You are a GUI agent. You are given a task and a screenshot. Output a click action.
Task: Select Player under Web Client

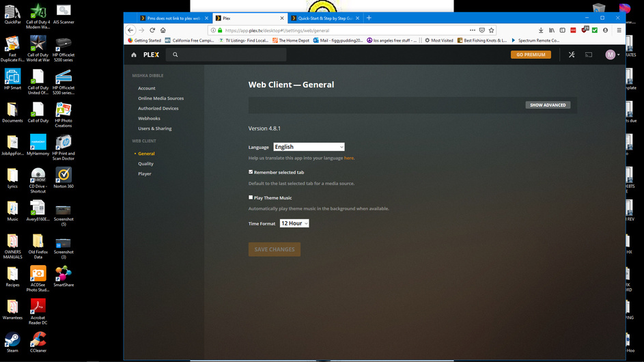[x=145, y=173]
